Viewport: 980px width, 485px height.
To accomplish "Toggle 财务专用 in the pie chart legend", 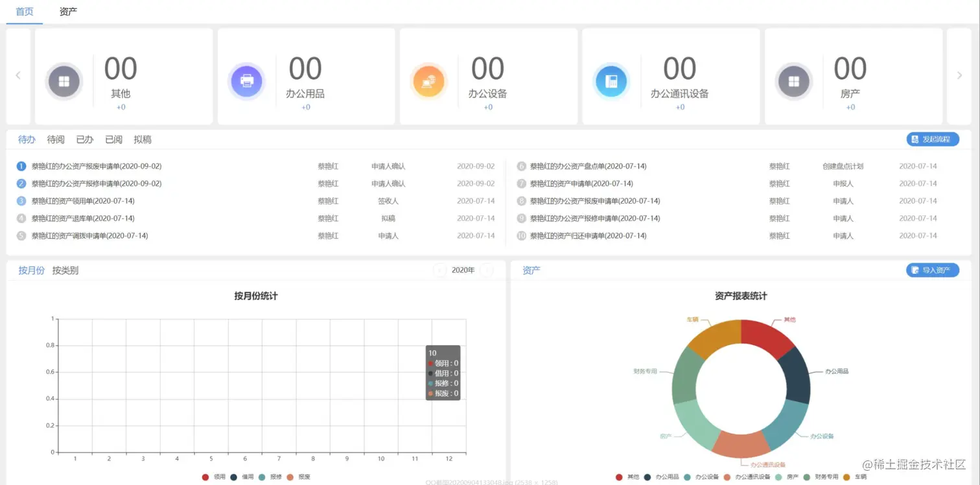I will coord(821,477).
